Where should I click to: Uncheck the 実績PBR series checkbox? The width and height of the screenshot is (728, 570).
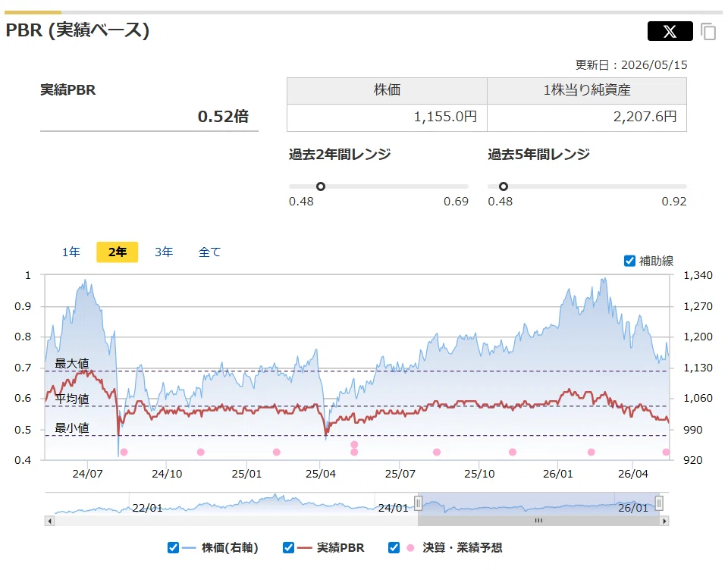click(288, 548)
